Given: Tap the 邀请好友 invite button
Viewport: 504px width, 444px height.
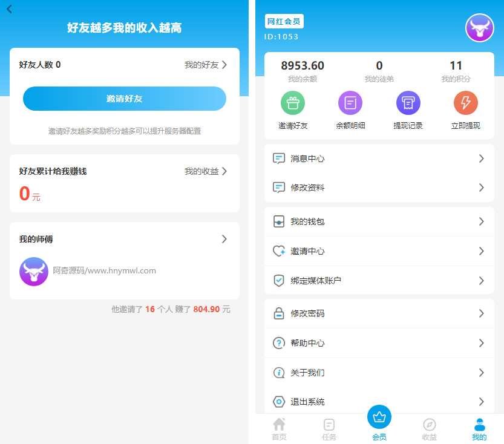Looking at the screenshot, I should tap(125, 99).
